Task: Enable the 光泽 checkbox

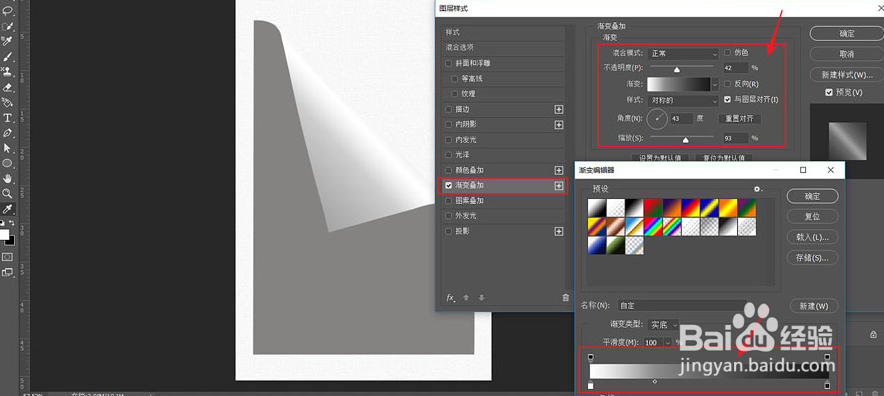Action: point(449,155)
